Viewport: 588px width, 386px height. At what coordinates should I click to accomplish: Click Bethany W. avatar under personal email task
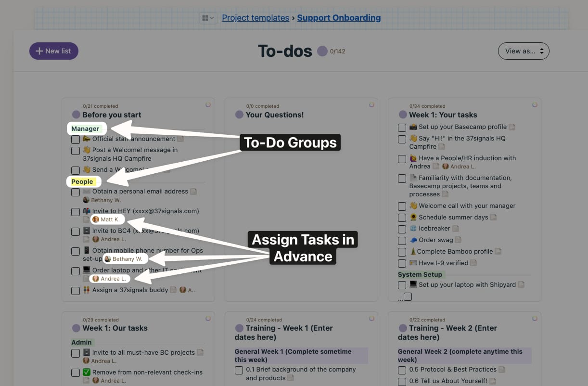[86, 200]
